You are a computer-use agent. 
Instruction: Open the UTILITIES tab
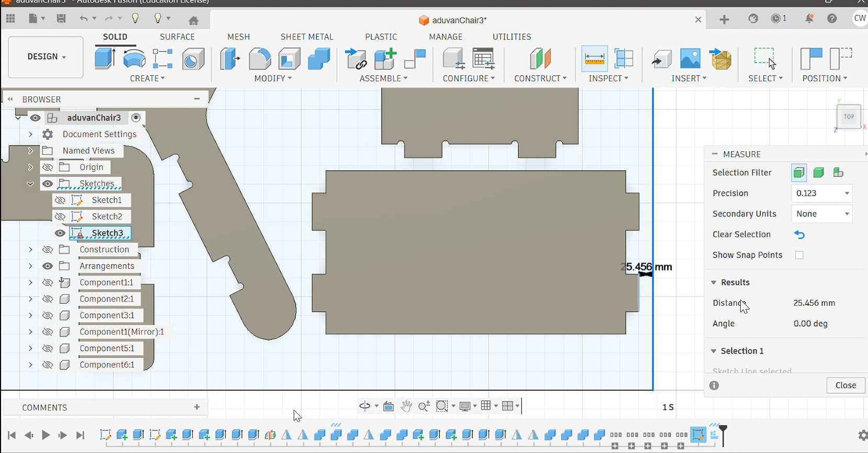click(x=512, y=37)
